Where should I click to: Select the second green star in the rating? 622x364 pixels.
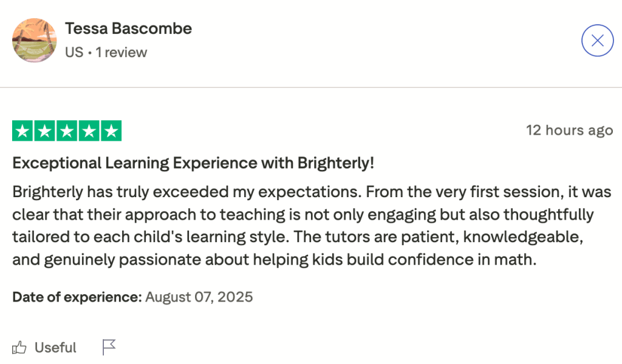(44, 130)
